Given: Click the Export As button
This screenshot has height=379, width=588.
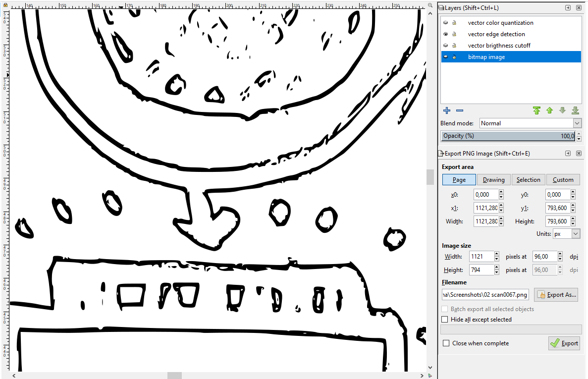Looking at the screenshot, I should point(556,294).
